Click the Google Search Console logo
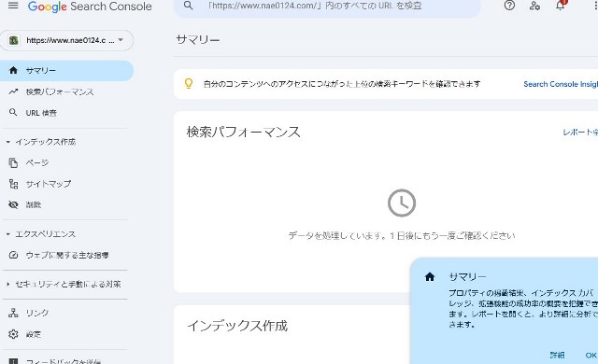Image resolution: width=598 pixels, height=364 pixels. 90,7
